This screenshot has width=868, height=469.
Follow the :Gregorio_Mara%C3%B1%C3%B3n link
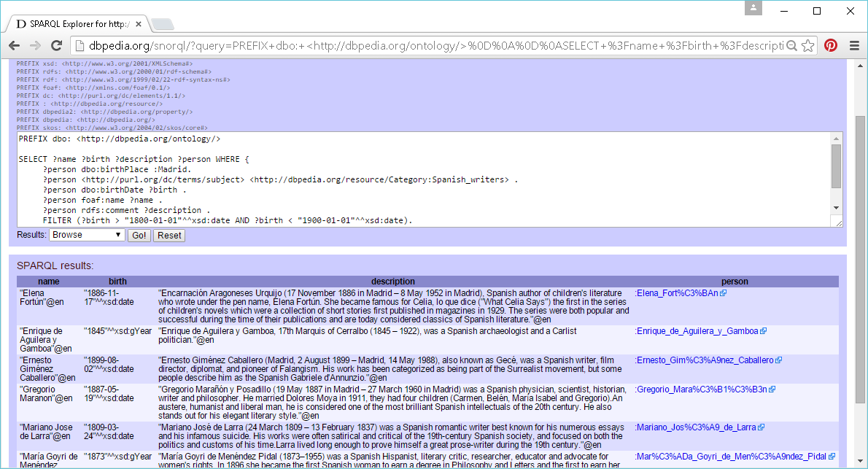coord(701,389)
